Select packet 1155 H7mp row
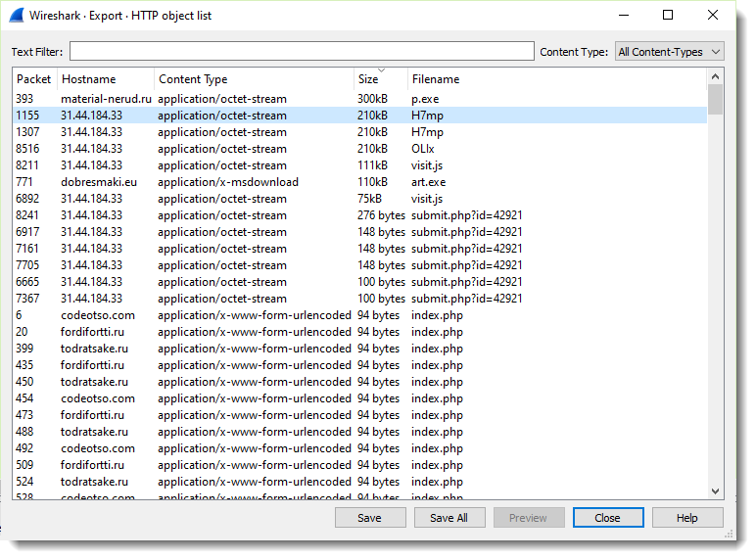 (x=359, y=116)
